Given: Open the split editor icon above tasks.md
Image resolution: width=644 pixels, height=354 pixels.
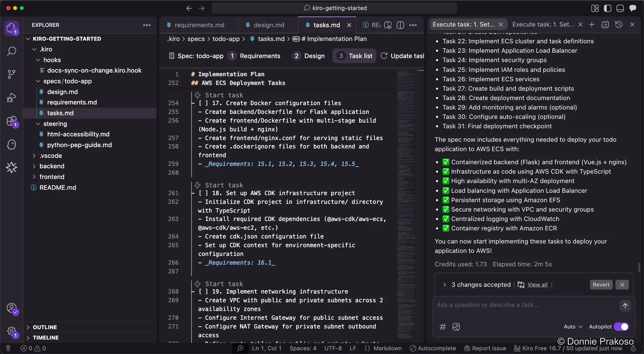Looking at the screenshot, I should (401, 25).
